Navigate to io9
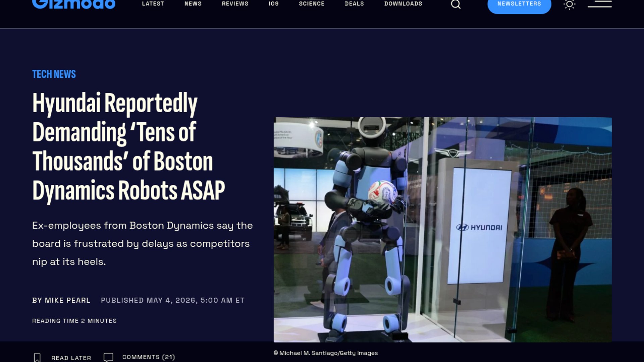Viewport: 644px width, 362px height. tap(274, 4)
